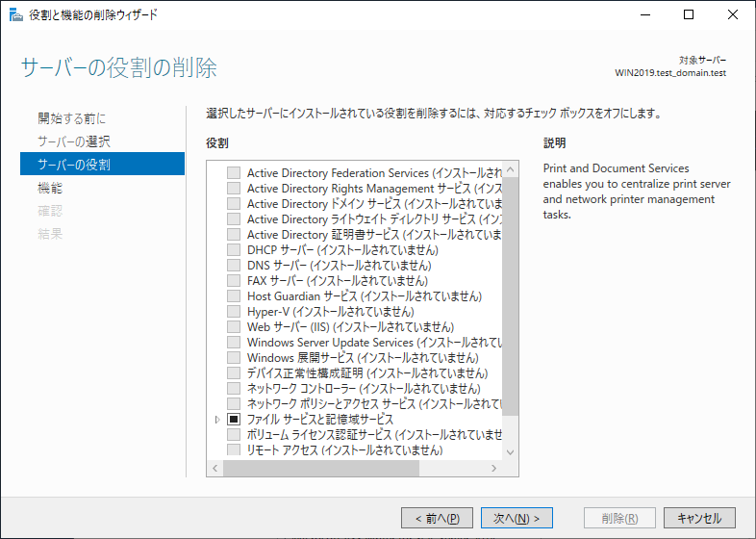Go to the サーバーの選択 step
This screenshot has width=756, height=539.
click(74, 141)
